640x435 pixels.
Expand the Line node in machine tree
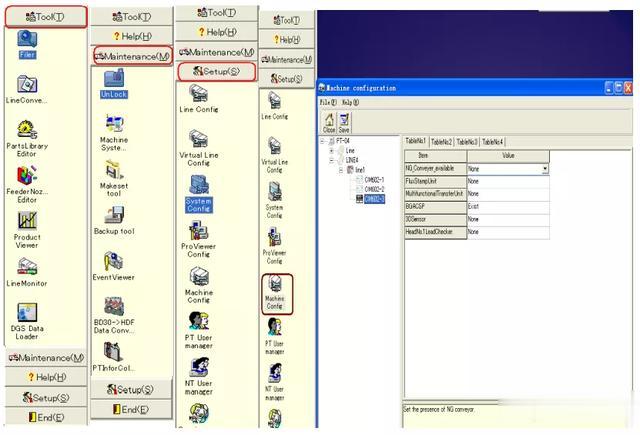point(332,151)
